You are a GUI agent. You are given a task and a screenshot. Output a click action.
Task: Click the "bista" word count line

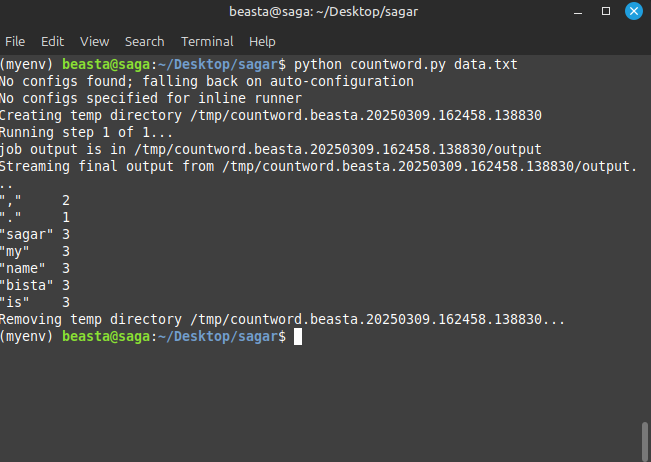[35, 286]
